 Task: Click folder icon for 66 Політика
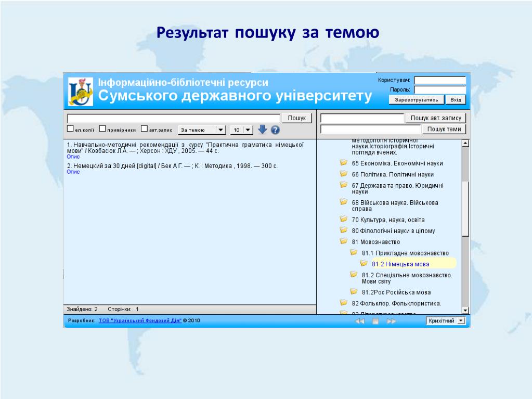[343, 174]
